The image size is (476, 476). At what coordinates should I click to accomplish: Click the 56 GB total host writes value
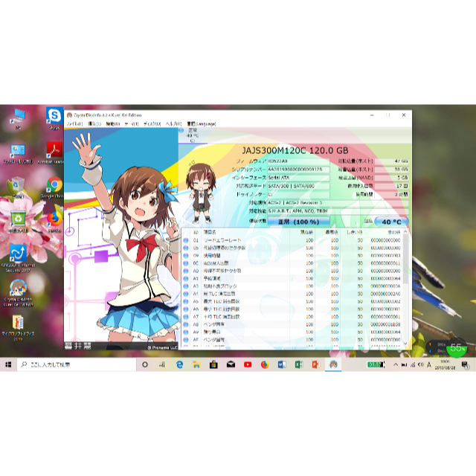coord(391,170)
